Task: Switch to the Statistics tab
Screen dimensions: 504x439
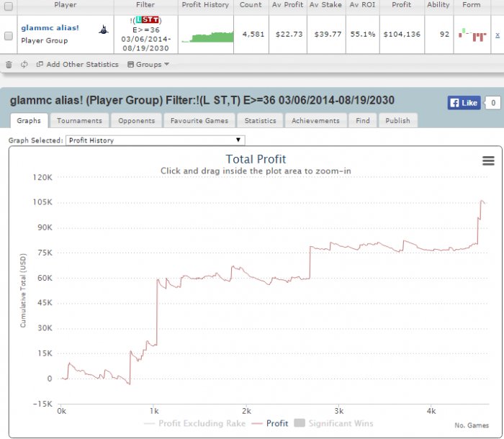Action: [x=260, y=120]
